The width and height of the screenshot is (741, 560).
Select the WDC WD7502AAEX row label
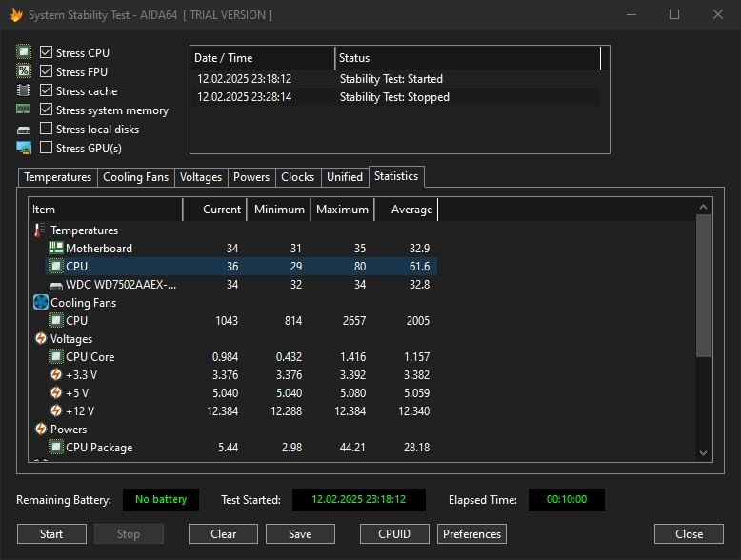click(121, 285)
